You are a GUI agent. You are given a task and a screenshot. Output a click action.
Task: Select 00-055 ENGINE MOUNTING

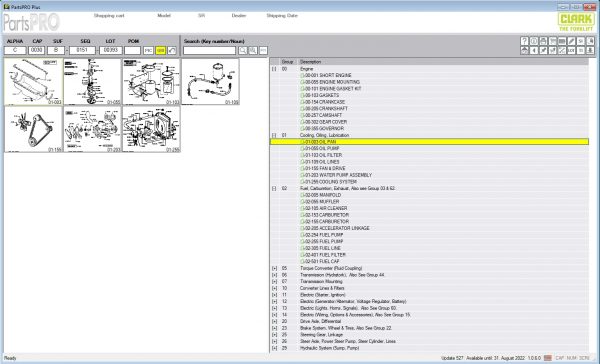pyautogui.click(x=332, y=82)
